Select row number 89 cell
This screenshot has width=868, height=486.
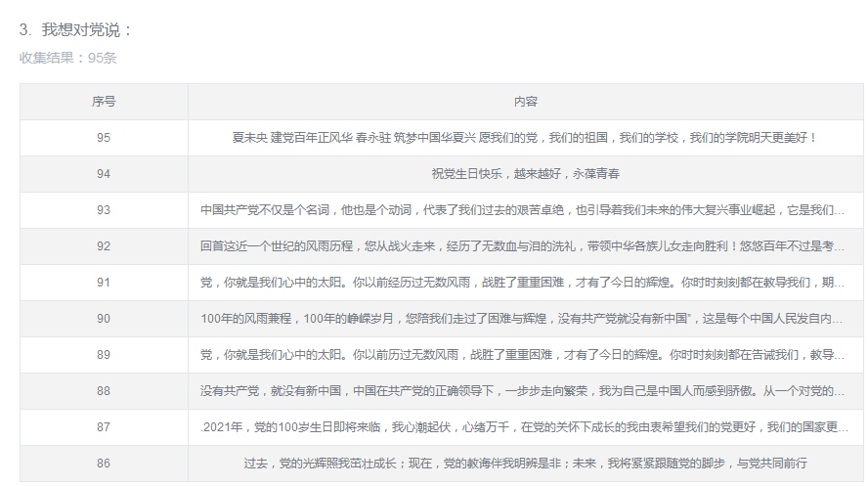104,355
